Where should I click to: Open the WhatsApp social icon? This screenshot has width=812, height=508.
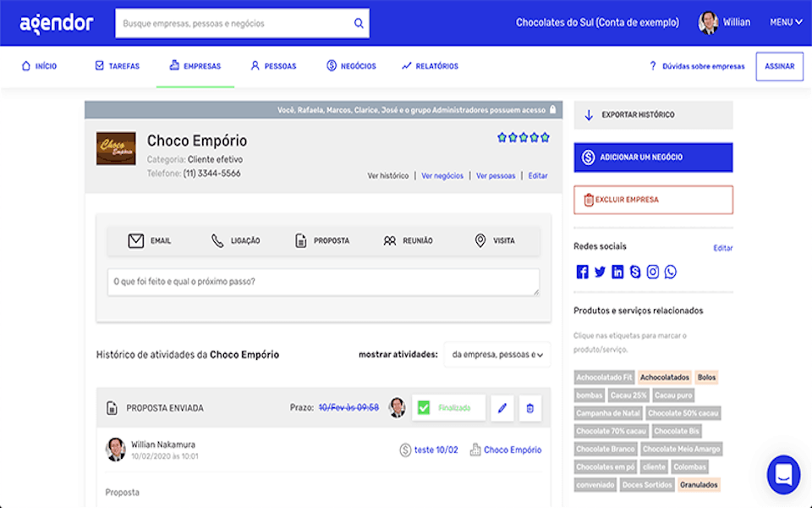pyautogui.click(x=670, y=272)
